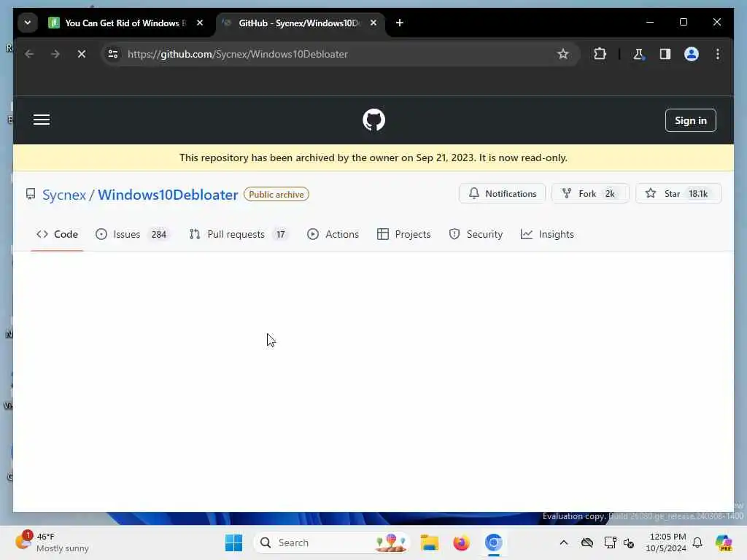Click the Notifications bell button
Viewport: 747px width, 560px height.
pyautogui.click(x=502, y=193)
